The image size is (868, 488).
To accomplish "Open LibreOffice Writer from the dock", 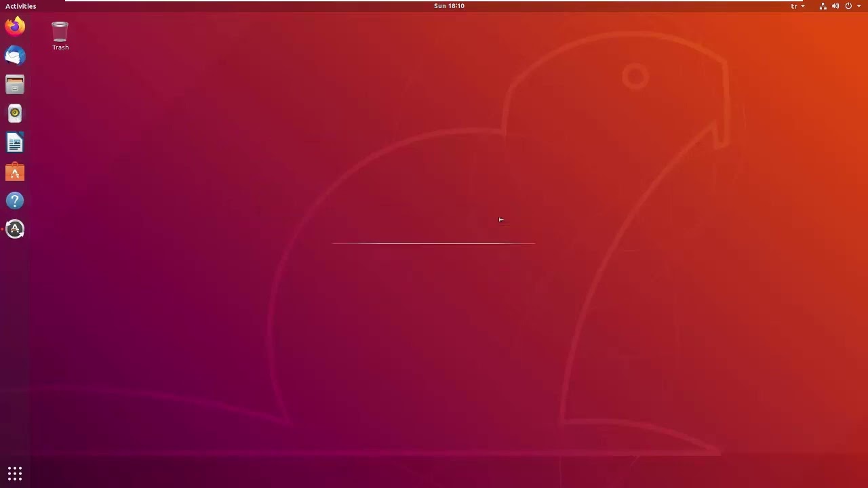I will 15,143.
